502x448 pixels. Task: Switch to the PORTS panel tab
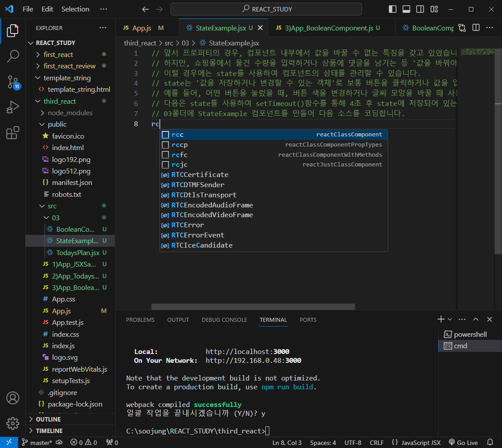pyautogui.click(x=308, y=320)
